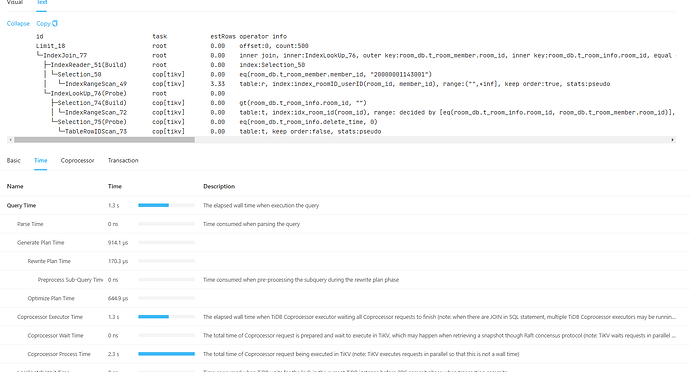
Task: Select the Time tab
Action: pyautogui.click(x=40, y=160)
